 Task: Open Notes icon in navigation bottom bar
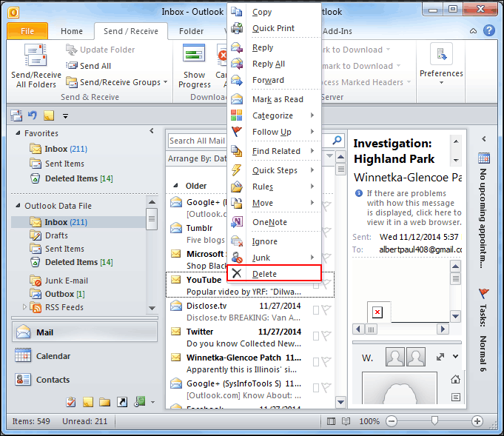tap(88, 402)
